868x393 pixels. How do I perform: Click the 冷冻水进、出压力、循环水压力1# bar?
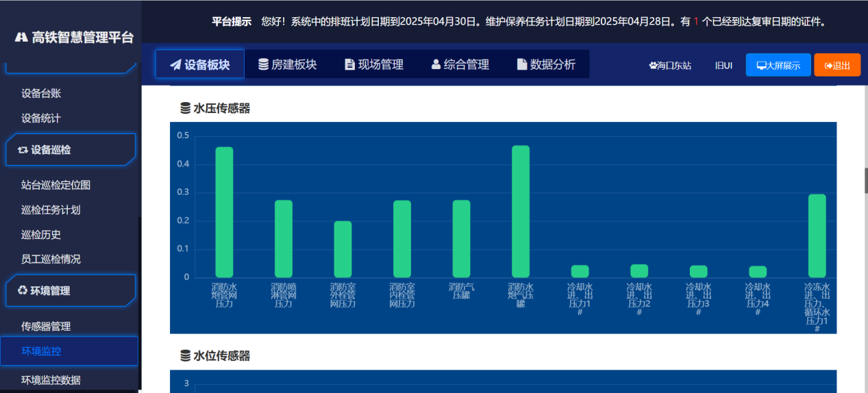(x=817, y=236)
